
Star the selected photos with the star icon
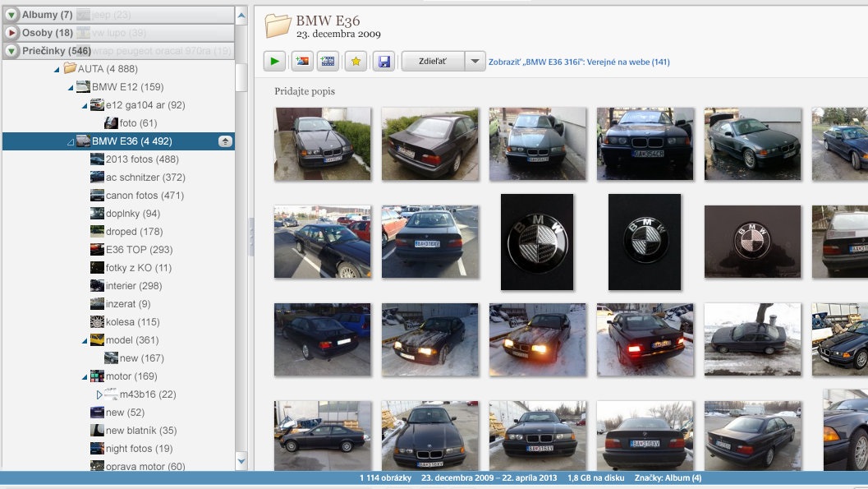click(x=356, y=61)
